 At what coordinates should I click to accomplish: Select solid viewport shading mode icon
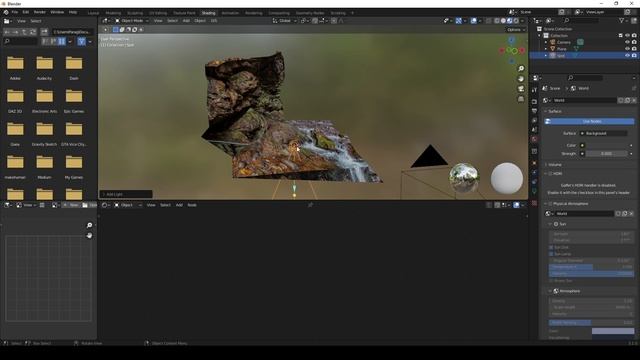pyautogui.click(x=503, y=21)
